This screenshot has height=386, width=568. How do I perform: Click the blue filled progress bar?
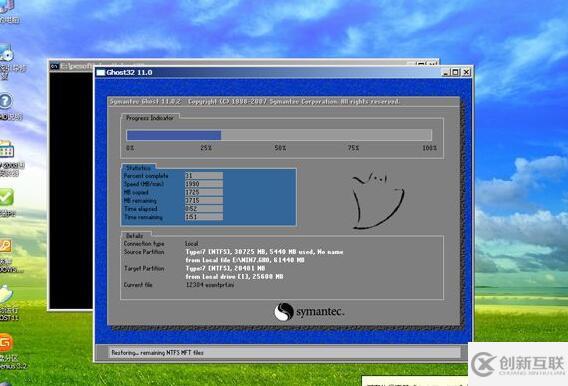(x=174, y=135)
